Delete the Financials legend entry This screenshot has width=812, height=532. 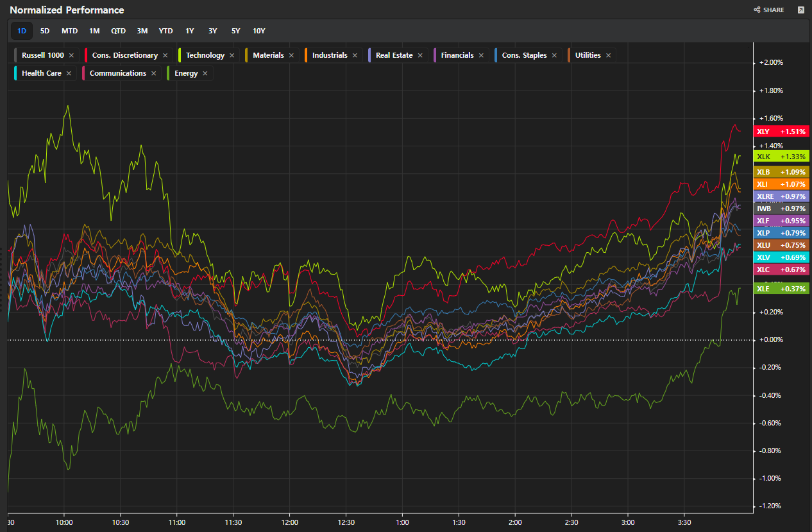tap(481, 55)
